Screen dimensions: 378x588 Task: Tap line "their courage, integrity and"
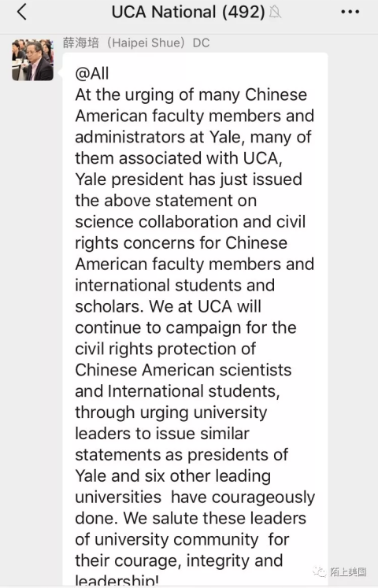(x=179, y=560)
